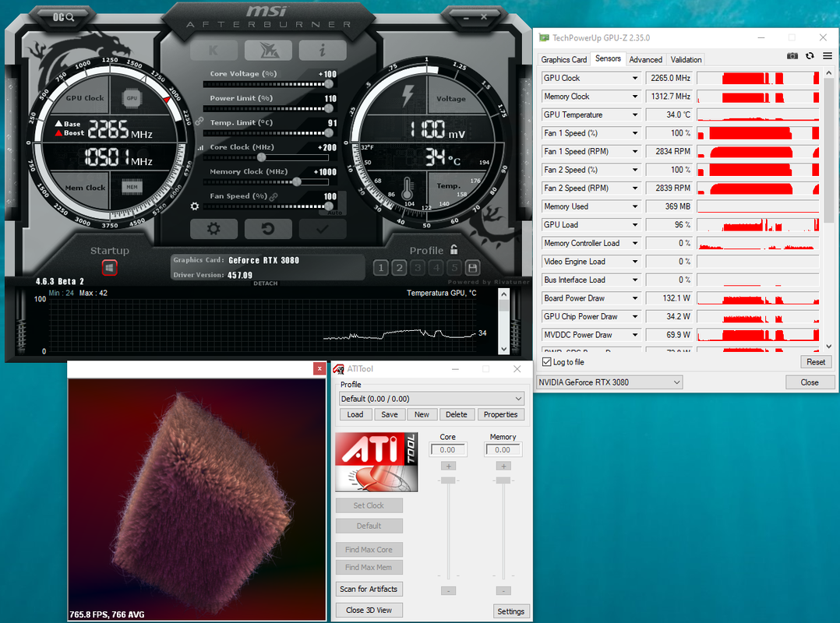Open Afterburner settings gear button

[x=214, y=229]
